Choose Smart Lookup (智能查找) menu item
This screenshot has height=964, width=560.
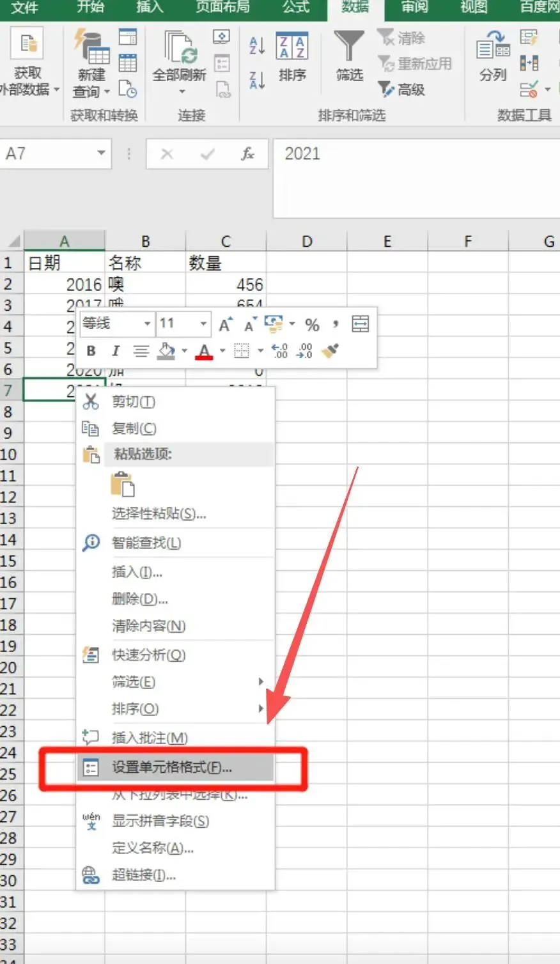click(x=175, y=543)
